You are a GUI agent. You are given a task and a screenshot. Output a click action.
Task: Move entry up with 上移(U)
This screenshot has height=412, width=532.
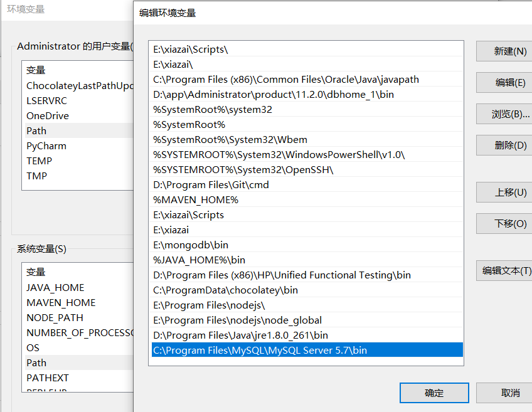[x=504, y=193]
